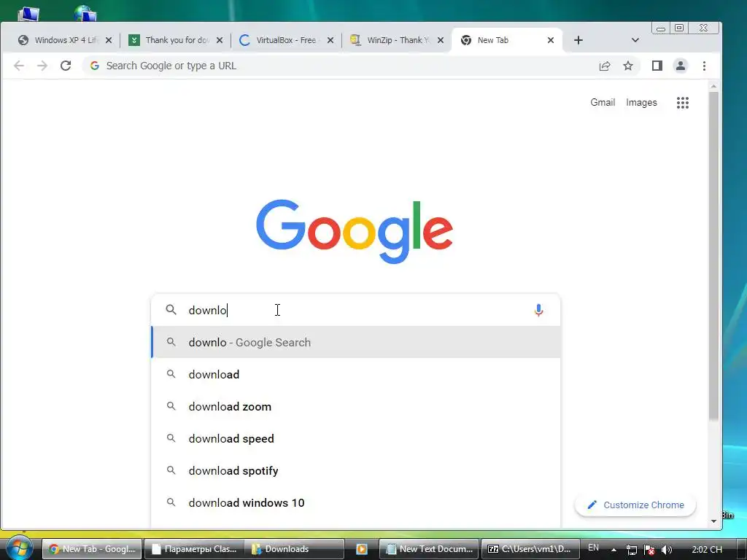Click the media player taskbar icon
Image resolution: width=747 pixels, height=560 pixels.
(362, 549)
